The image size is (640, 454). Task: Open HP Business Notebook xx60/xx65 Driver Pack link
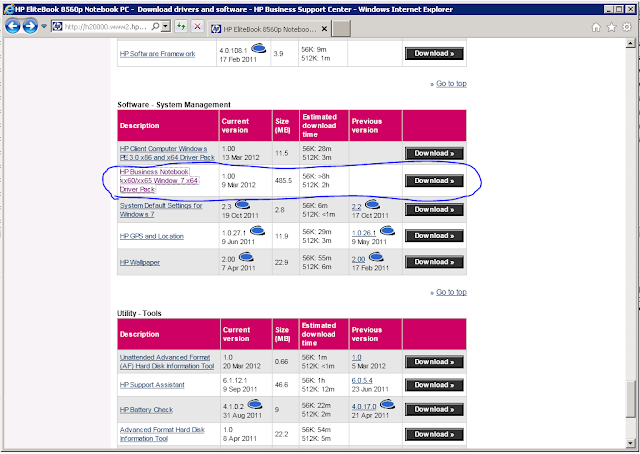(159, 180)
